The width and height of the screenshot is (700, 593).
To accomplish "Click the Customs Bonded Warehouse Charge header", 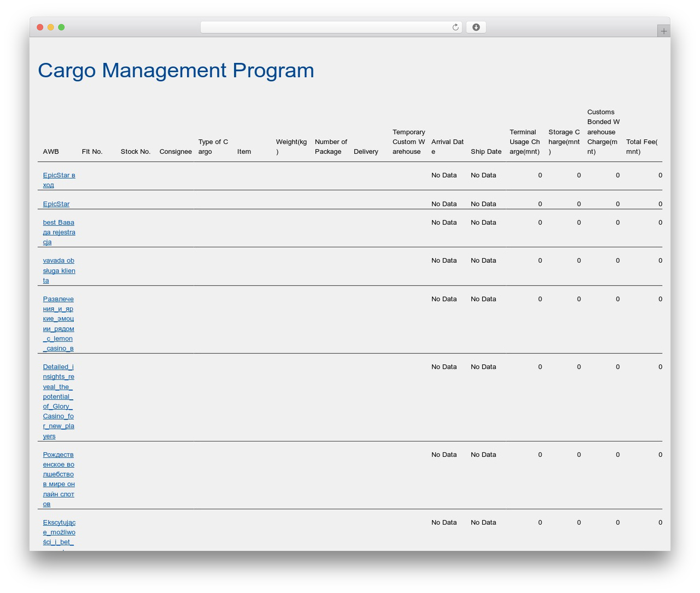I will click(604, 132).
